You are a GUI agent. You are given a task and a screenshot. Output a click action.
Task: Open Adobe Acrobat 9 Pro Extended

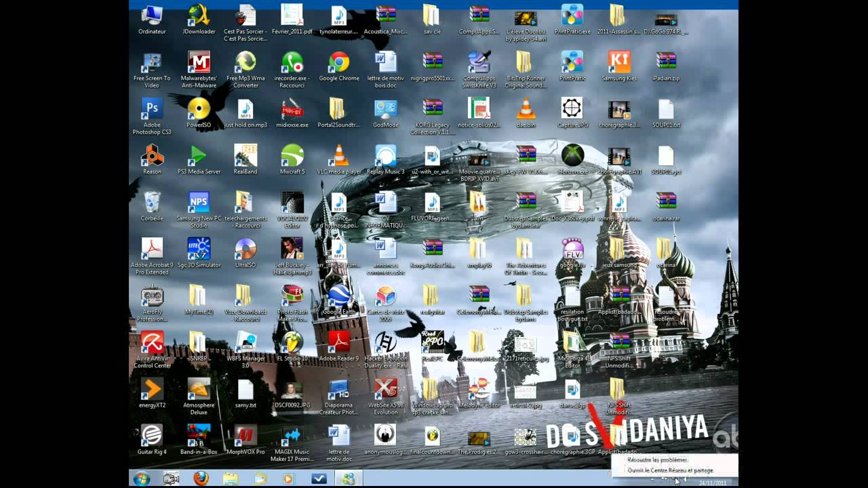coord(152,257)
